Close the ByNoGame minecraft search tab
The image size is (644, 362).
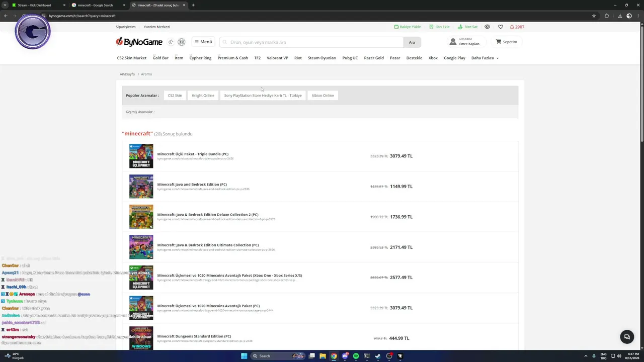184,5
